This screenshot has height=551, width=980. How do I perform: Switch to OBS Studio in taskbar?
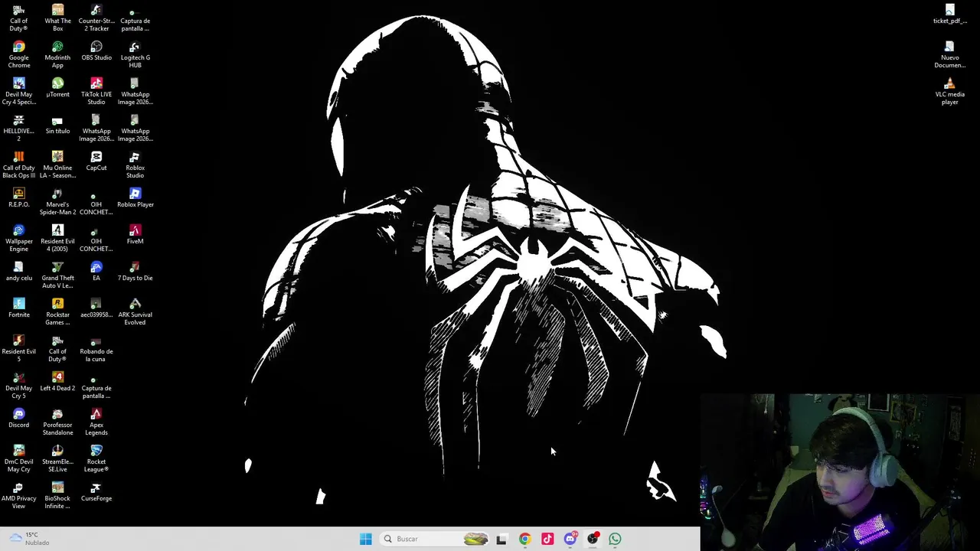coord(593,539)
